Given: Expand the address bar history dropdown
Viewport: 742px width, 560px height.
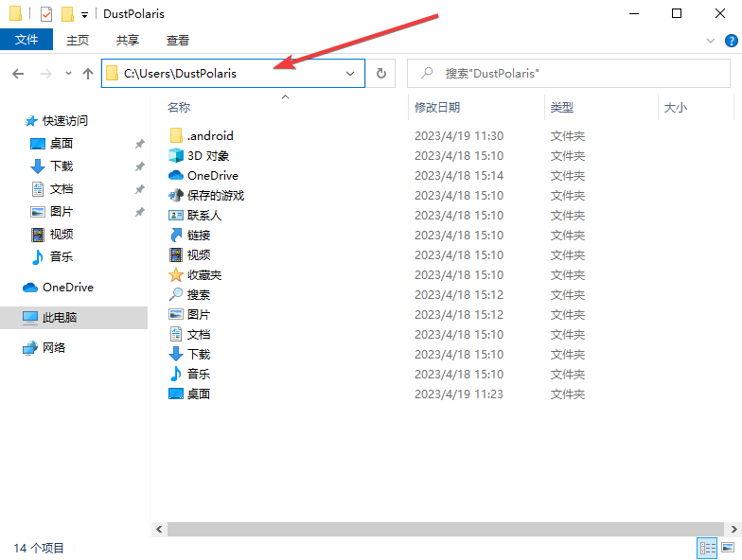Looking at the screenshot, I should point(350,74).
